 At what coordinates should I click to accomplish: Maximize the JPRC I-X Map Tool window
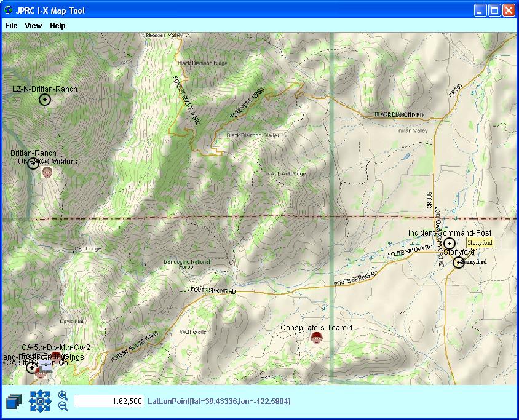pyautogui.click(x=494, y=10)
